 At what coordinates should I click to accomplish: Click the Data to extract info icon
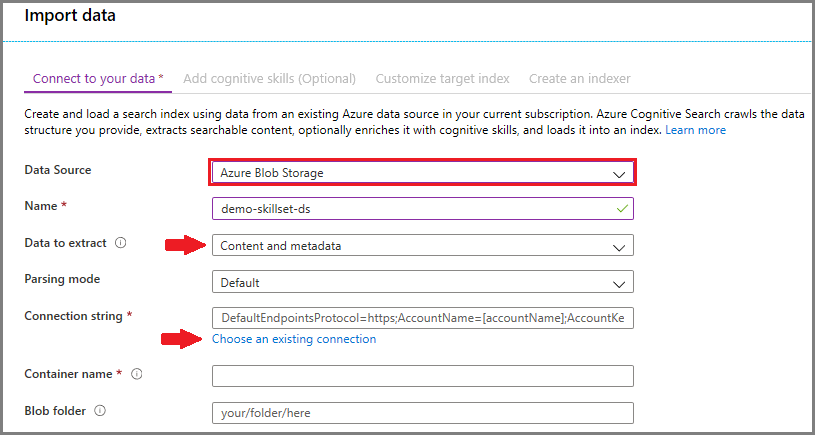coord(121,243)
